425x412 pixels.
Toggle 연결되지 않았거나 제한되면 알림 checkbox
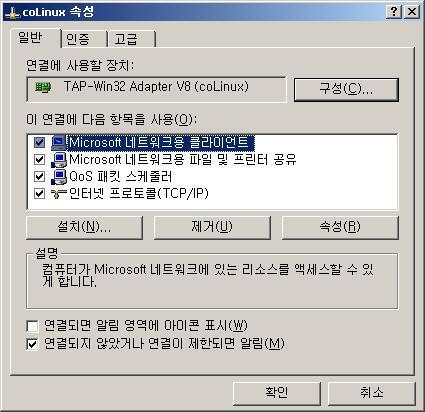point(32,344)
